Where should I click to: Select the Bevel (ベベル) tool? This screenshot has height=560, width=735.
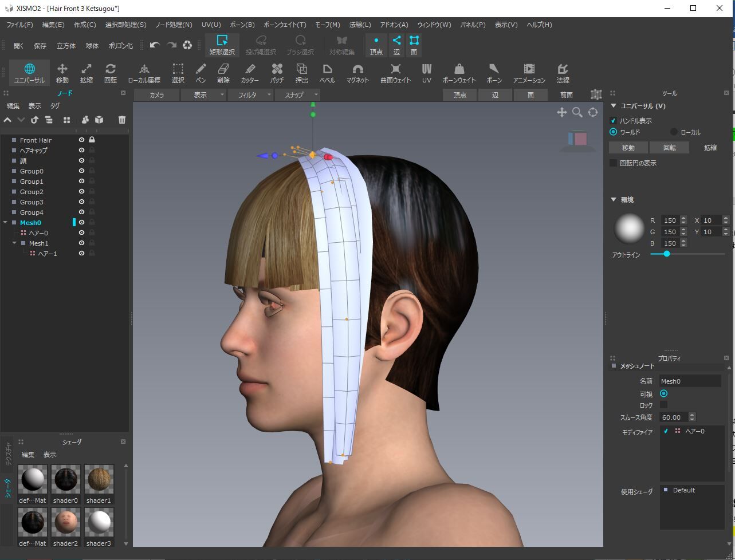[327, 73]
